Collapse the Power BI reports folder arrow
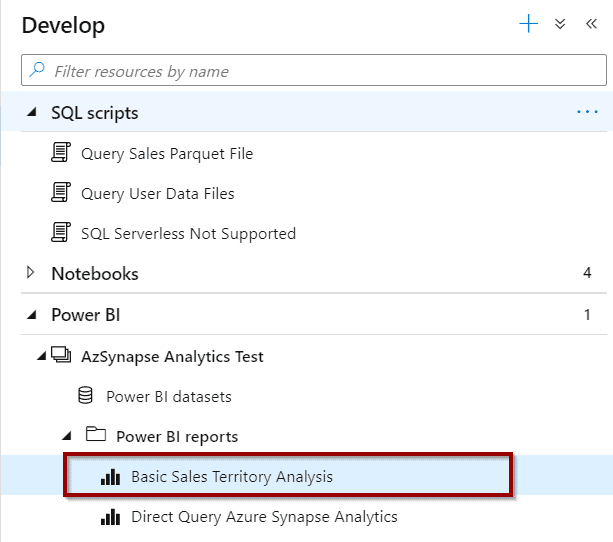Screen dimensions: 613x542 [67, 436]
